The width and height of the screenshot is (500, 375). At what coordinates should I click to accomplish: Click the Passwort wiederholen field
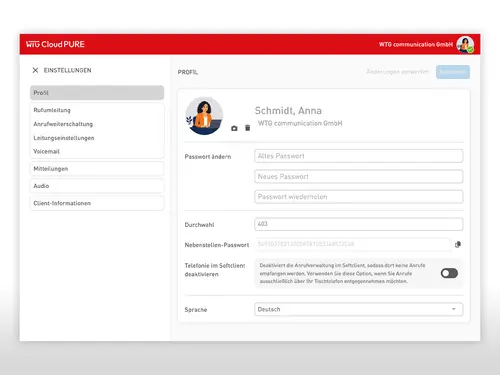click(359, 197)
